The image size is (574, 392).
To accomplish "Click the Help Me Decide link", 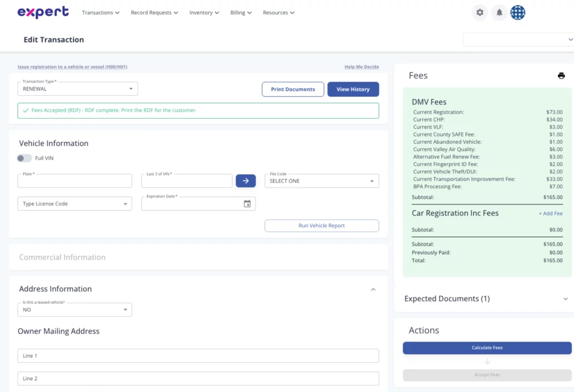I will point(362,67).
